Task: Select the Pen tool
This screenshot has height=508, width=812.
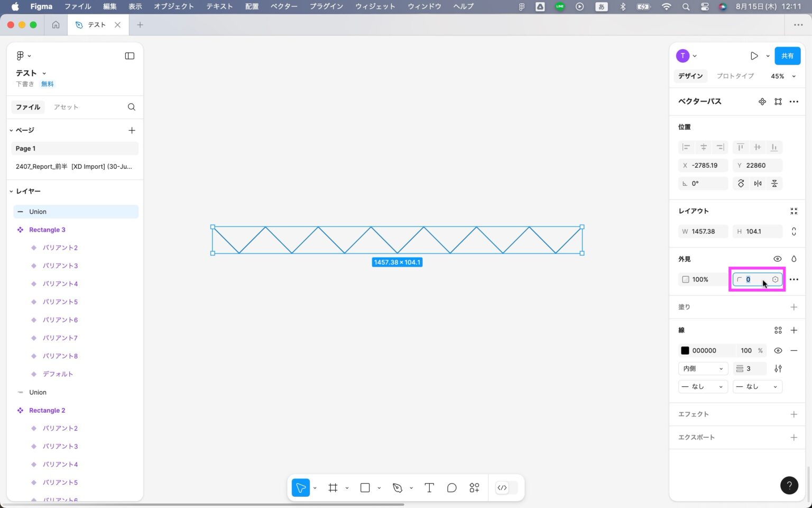Action: click(x=398, y=487)
